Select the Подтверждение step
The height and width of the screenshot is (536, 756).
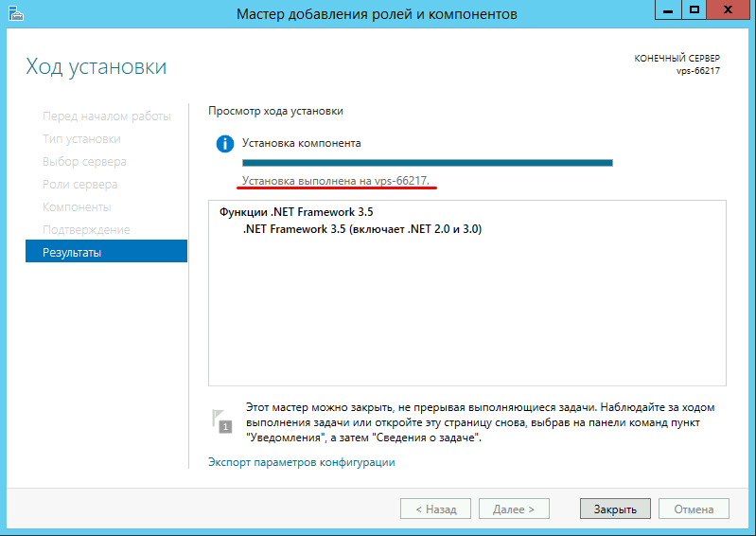click(x=86, y=229)
